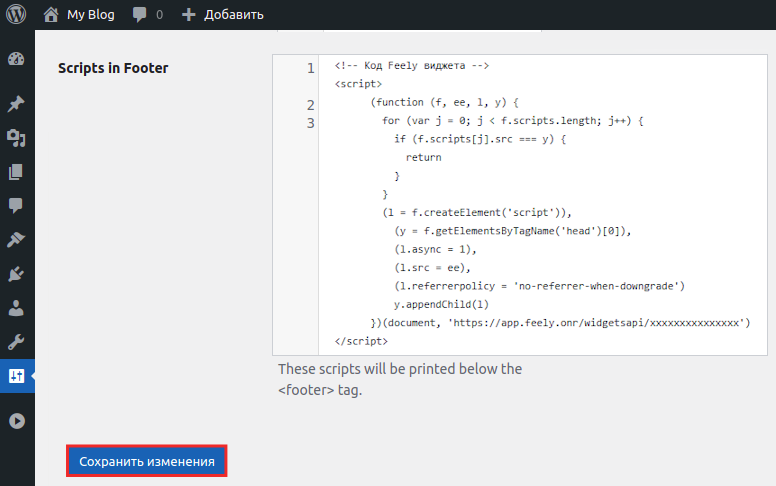Click the Scripts in Footer label
776x486 pixels.
tap(113, 68)
